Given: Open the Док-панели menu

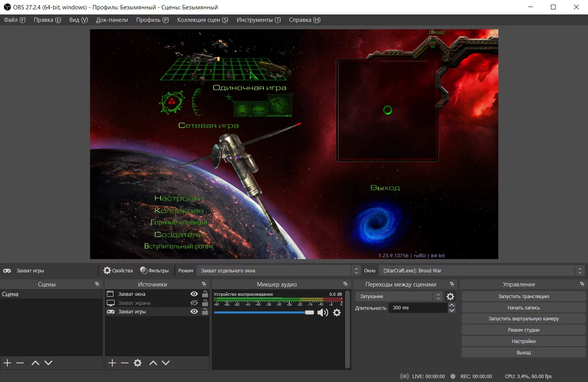Looking at the screenshot, I should coord(112,20).
